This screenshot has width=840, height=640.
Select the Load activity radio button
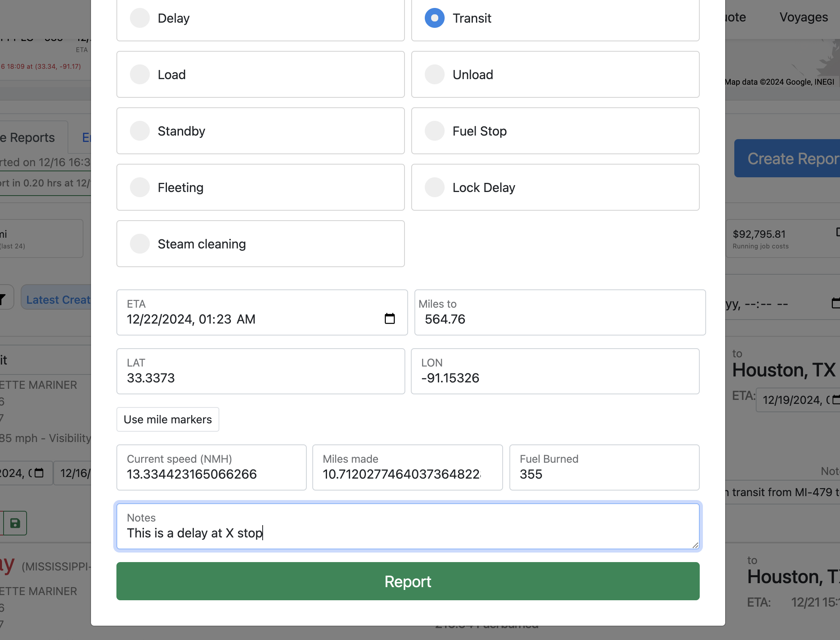click(140, 75)
